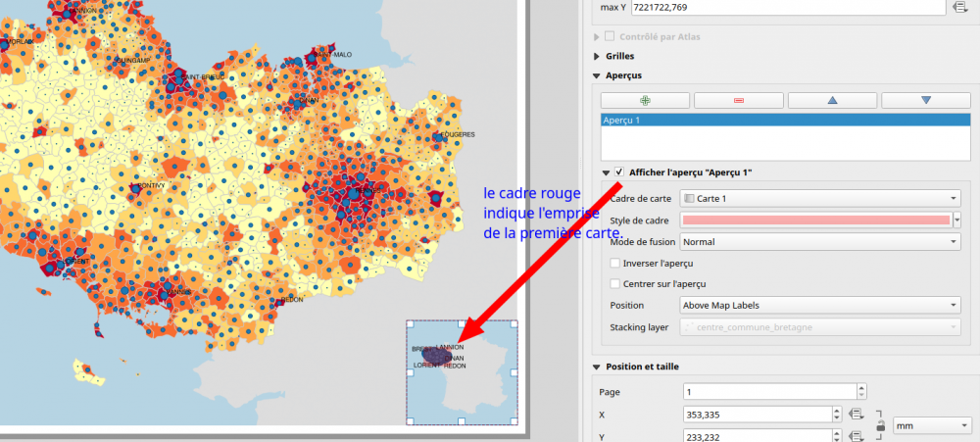This screenshot has height=442, width=980.
Task: Click data-defined override icon next to Y field
Action: click(857, 438)
